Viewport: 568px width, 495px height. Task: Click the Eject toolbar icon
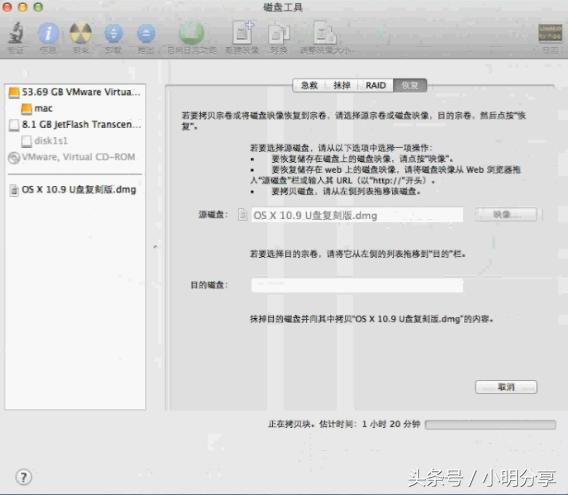[x=146, y=34]
